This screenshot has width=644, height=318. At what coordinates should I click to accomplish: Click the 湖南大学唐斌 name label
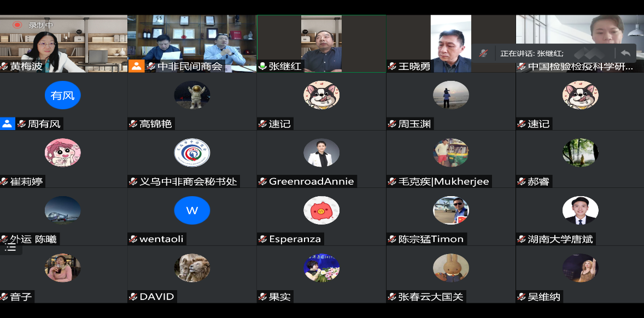coord(560,239)
